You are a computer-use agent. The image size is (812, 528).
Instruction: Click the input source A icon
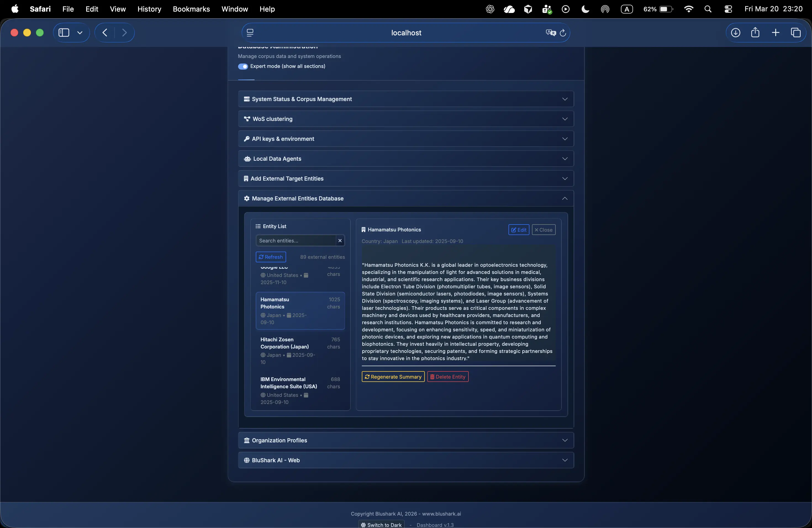(x=627, y=9)
